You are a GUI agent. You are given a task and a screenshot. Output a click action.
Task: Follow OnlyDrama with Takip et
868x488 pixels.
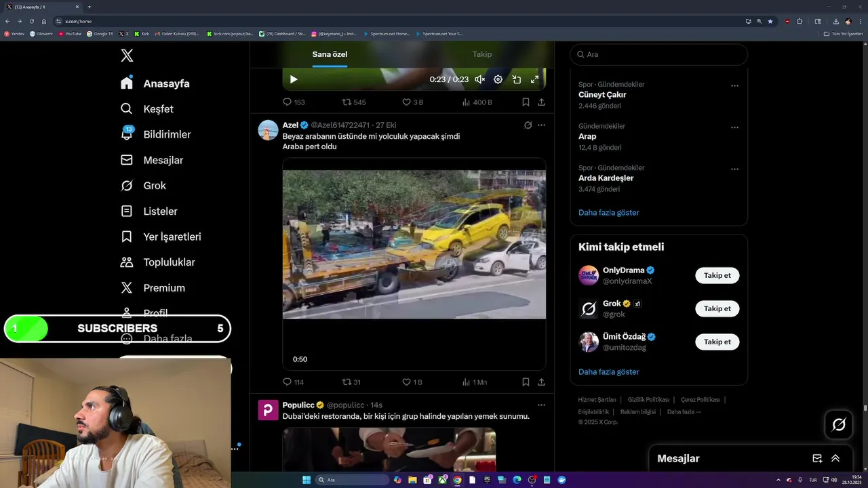point(717,276)
